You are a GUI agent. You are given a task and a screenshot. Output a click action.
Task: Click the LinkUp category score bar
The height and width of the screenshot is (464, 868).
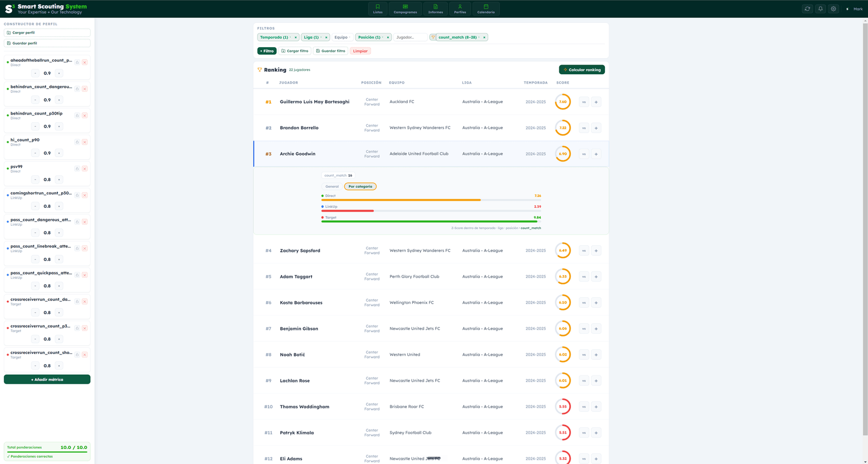coord(431,211)
